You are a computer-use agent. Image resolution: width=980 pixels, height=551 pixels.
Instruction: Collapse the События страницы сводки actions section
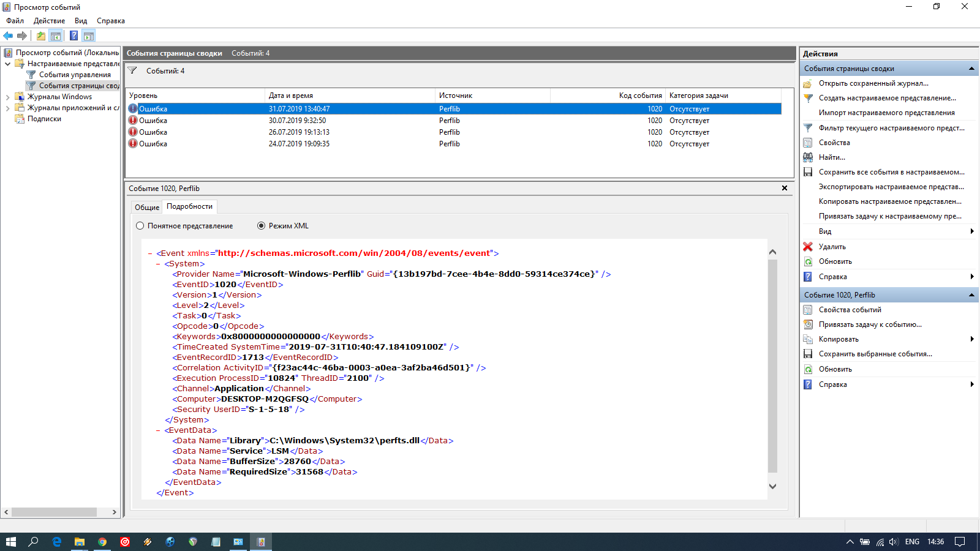pos(971,69)
